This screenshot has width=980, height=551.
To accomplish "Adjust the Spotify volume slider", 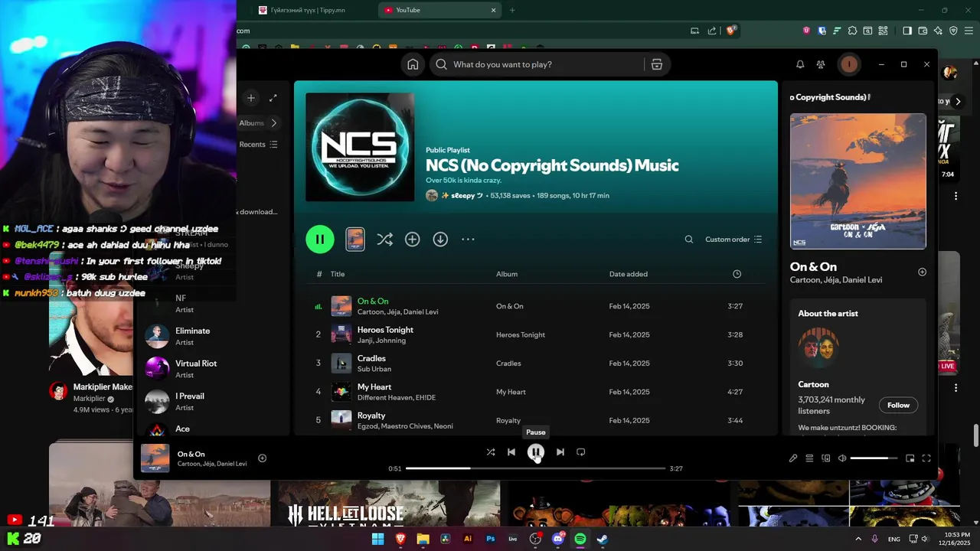I will [874, 458].
